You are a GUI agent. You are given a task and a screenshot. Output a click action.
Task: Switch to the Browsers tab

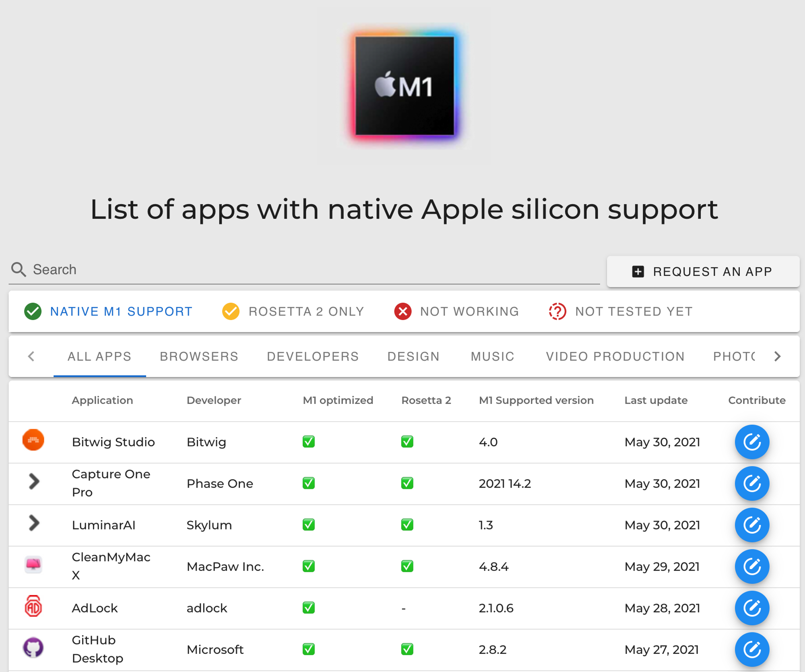(x=199, y=356)
